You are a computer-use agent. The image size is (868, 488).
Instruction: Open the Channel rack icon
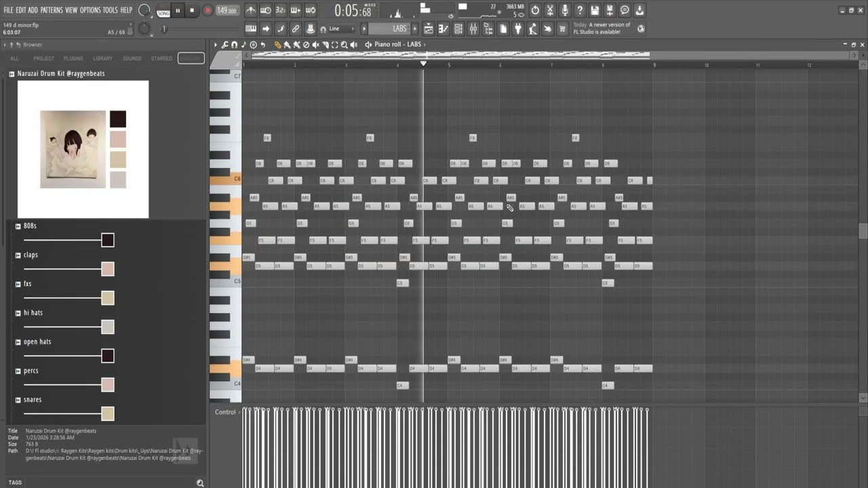point(458,28)
